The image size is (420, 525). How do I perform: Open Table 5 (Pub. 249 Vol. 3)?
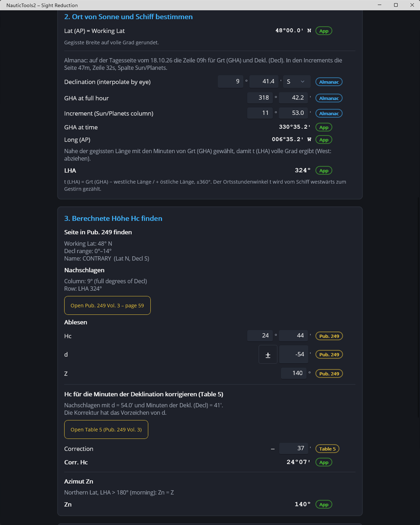click(106, 429)
